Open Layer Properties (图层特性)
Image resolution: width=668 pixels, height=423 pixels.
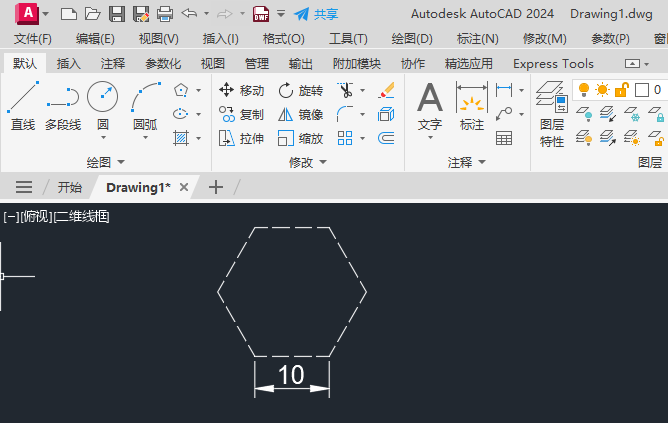552,114
